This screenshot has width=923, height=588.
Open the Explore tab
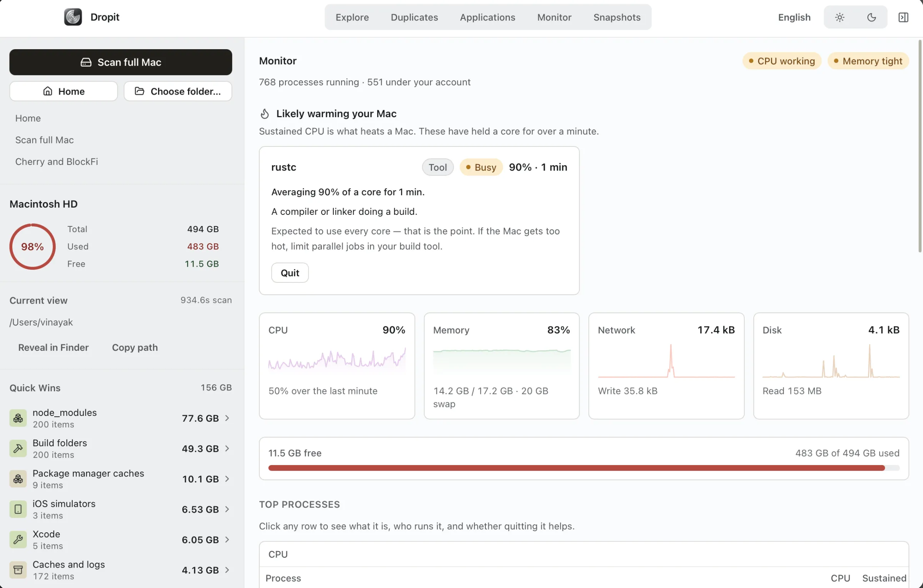352,17
